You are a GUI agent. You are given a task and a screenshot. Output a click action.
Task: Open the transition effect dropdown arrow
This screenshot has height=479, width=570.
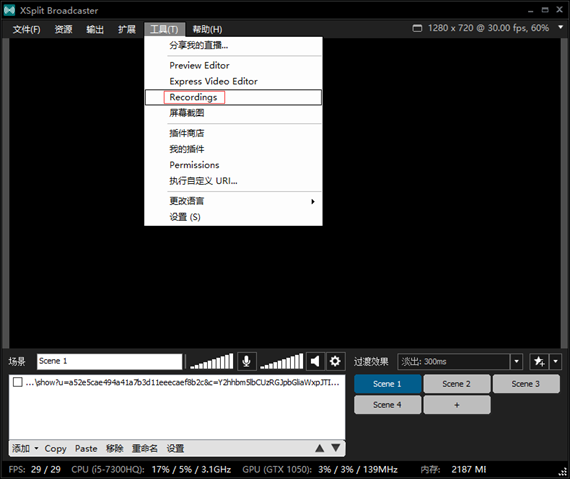pos(516,362)
